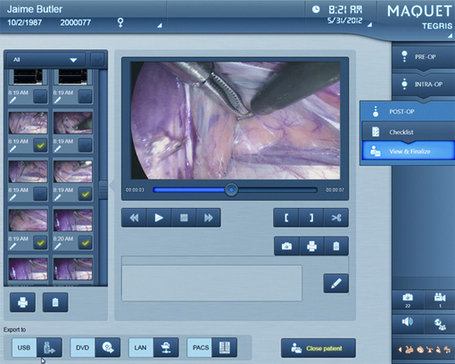Image resolution: width=455 pixels, height=364 pixels.
Task: Select all media with the checkmark button beside All
Action: (98, 60)
